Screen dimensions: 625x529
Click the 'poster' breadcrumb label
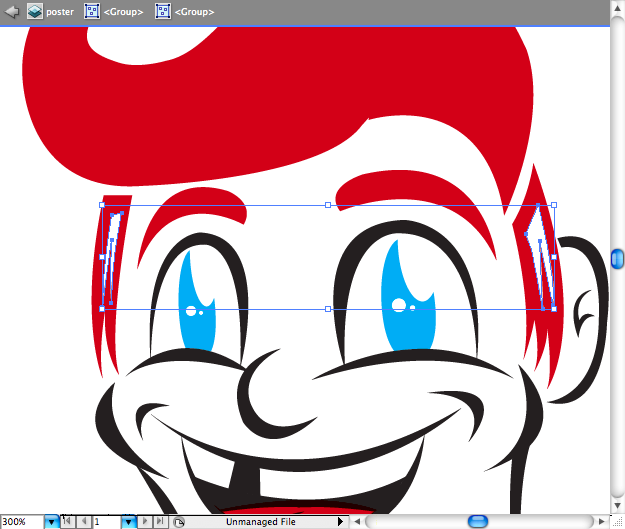tap(60, 12)
